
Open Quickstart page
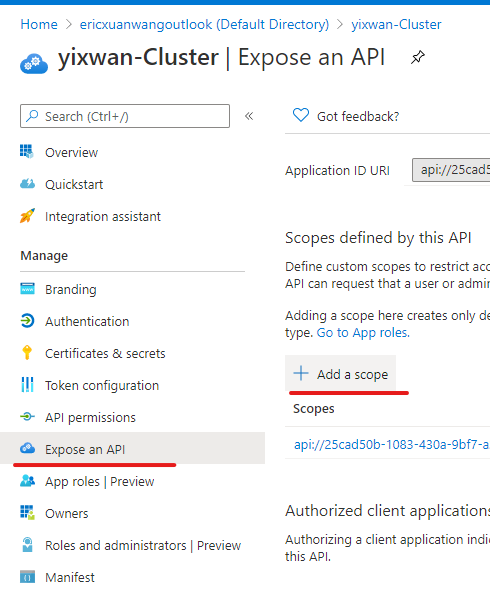[x=74, y=184]
